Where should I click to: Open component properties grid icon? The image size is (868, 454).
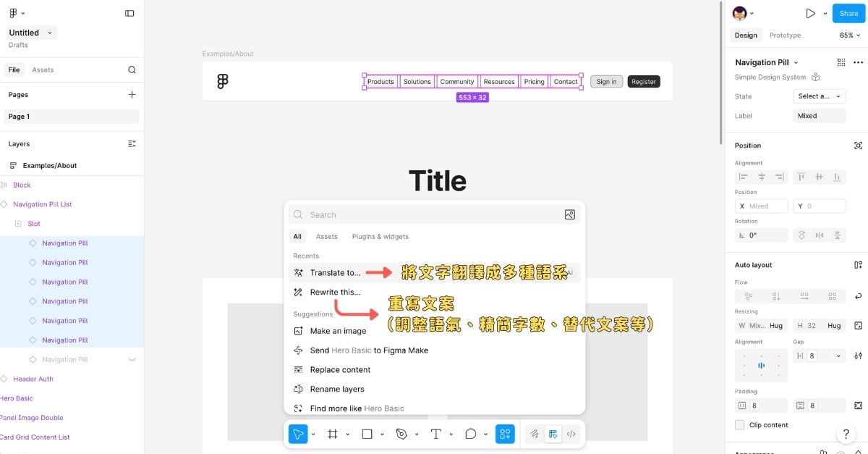tap(841, 62)
